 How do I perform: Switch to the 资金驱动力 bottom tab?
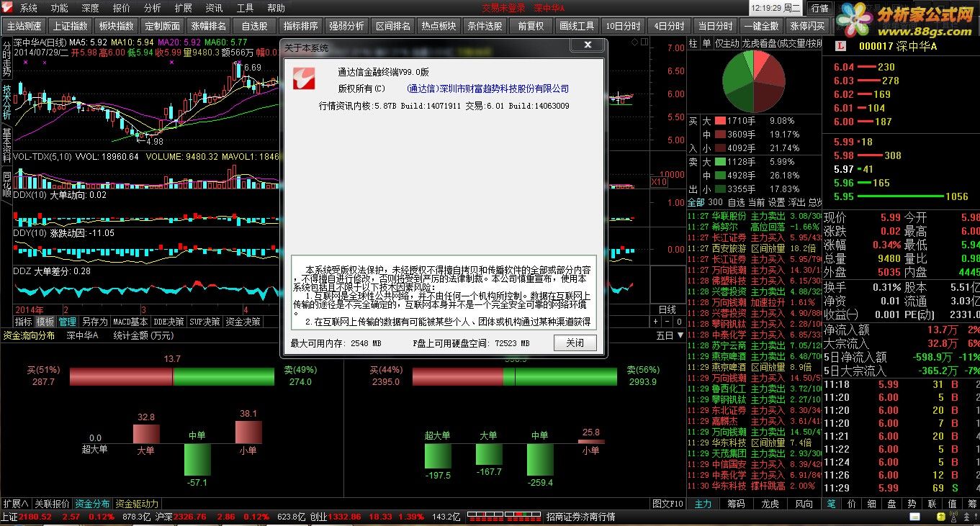(137, 504)
